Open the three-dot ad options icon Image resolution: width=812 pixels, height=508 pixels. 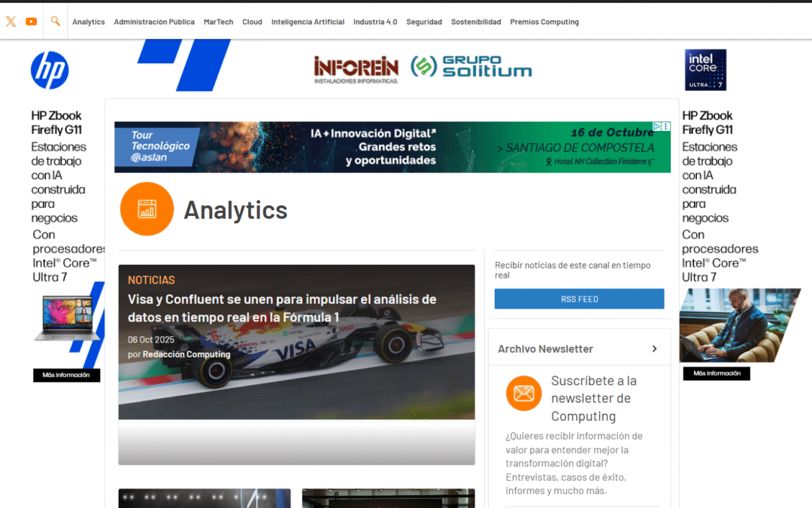click(x=666, y=127)
